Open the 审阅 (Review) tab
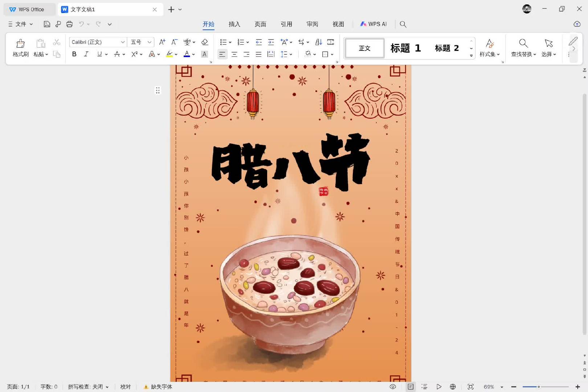Image resolution: width=588 pixels, height=392 pixels. click(x=312, y=24)
